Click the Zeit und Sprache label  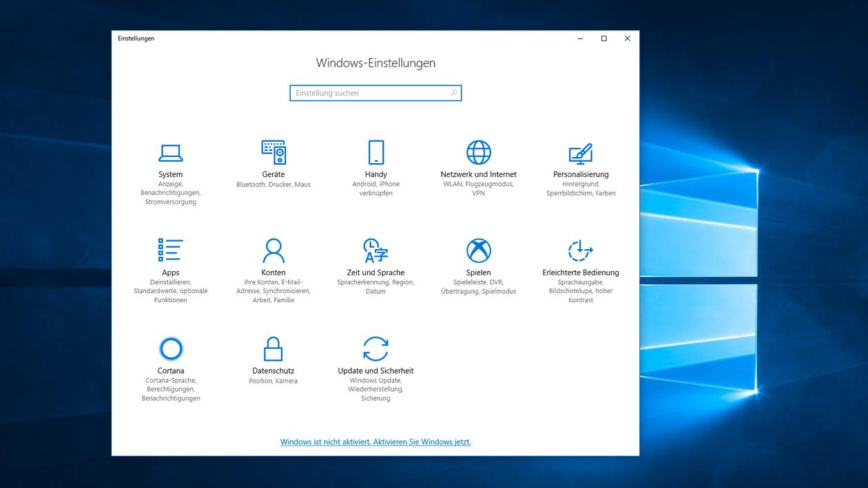click(x=375, y=273)
